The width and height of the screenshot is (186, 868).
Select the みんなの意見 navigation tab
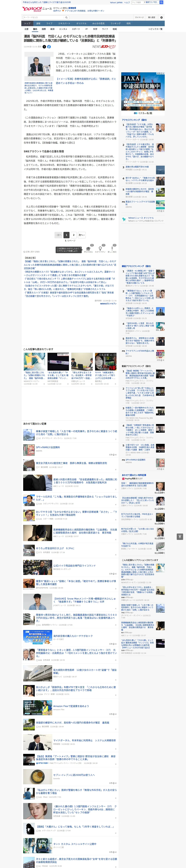coord(99,24)
